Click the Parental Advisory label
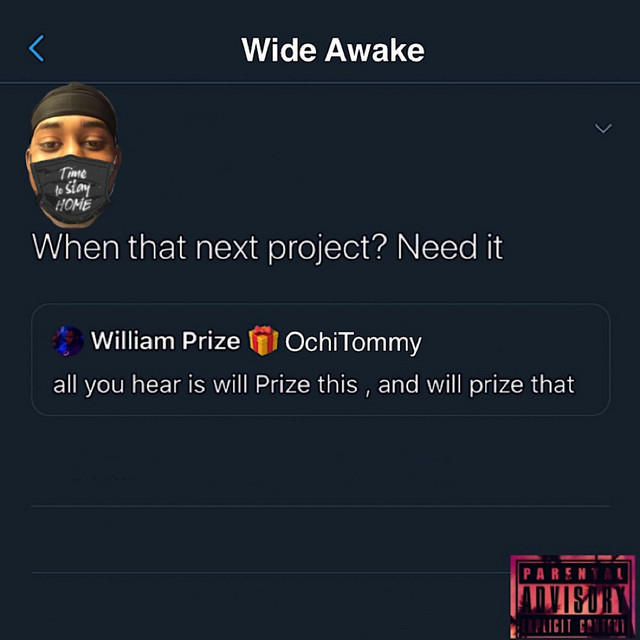Screen dimensions: 640x640 (573, 596)
